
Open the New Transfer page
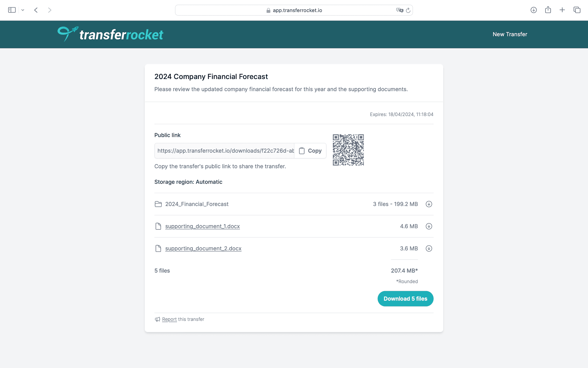[x=510, y=34]
